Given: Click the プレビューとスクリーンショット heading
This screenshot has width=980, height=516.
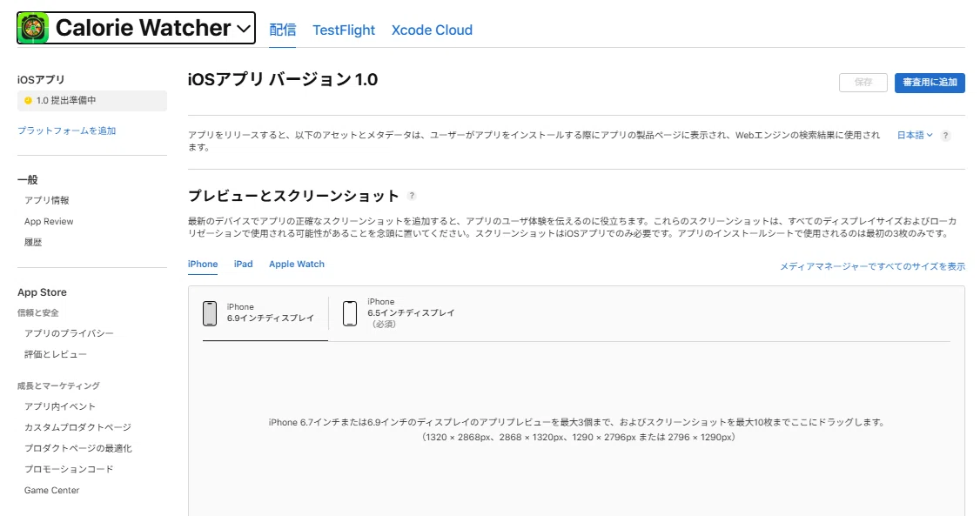Looking at the screenshot, I should (x=294, y=196).
